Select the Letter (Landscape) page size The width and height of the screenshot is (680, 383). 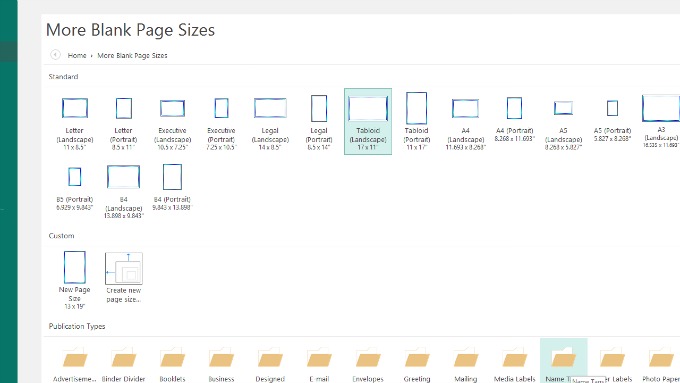(75, 122)
